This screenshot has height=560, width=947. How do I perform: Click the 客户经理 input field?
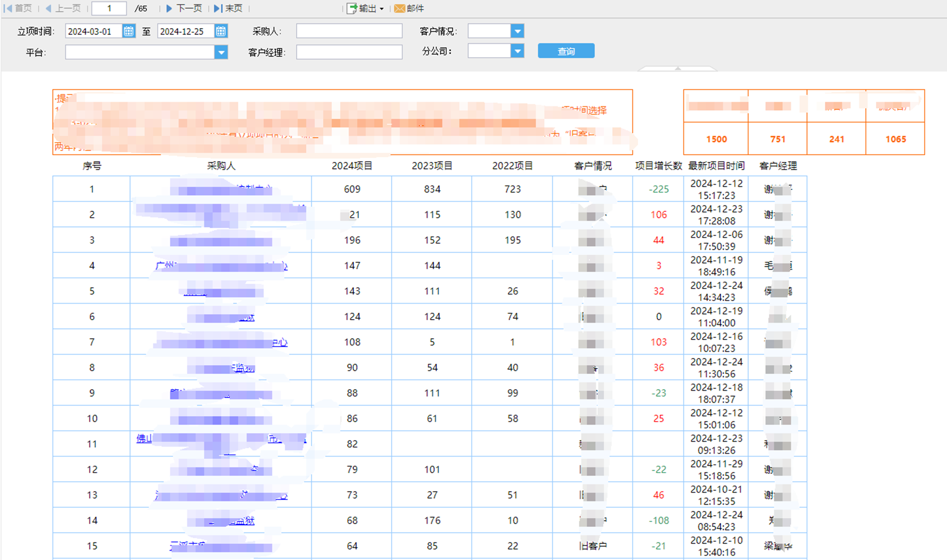(x=349, y=53)
